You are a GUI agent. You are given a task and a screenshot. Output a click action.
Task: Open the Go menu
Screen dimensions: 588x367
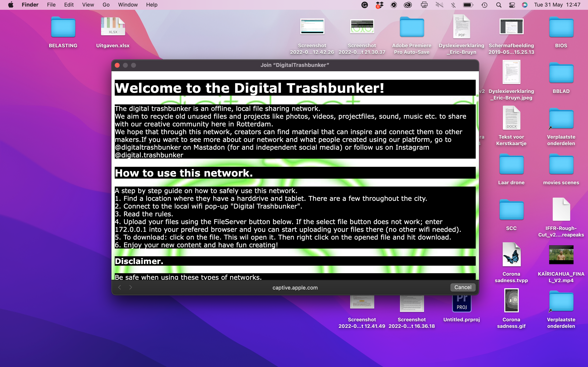pos(106,5)
